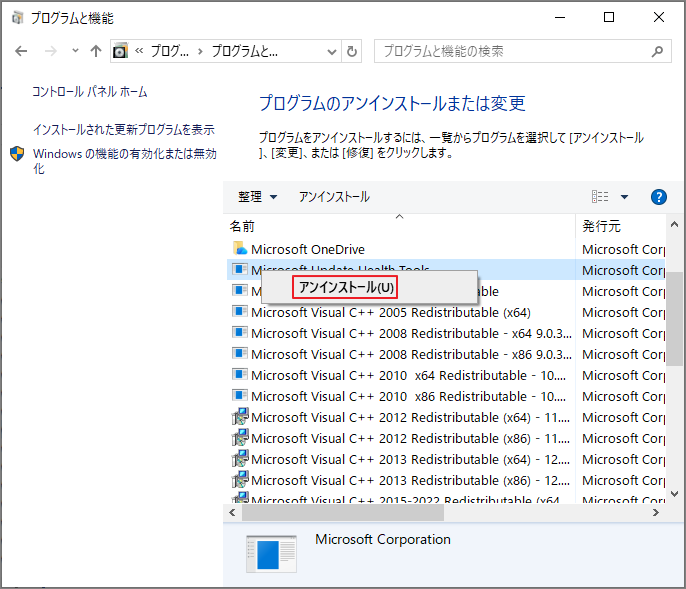Viewport: 686px width, 589px height.
Task: Click icon of Visual C++ 2010 x64
Action: pyautogui.click(x=240, y=374)
